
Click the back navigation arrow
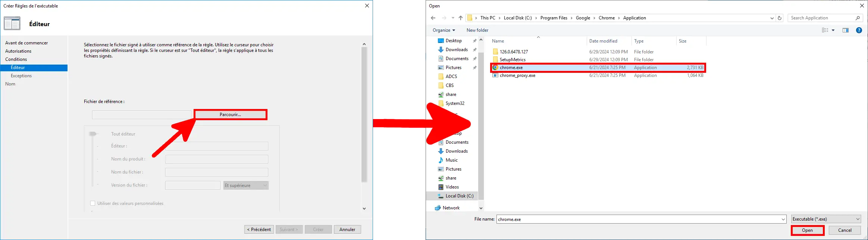coord(433,18)
